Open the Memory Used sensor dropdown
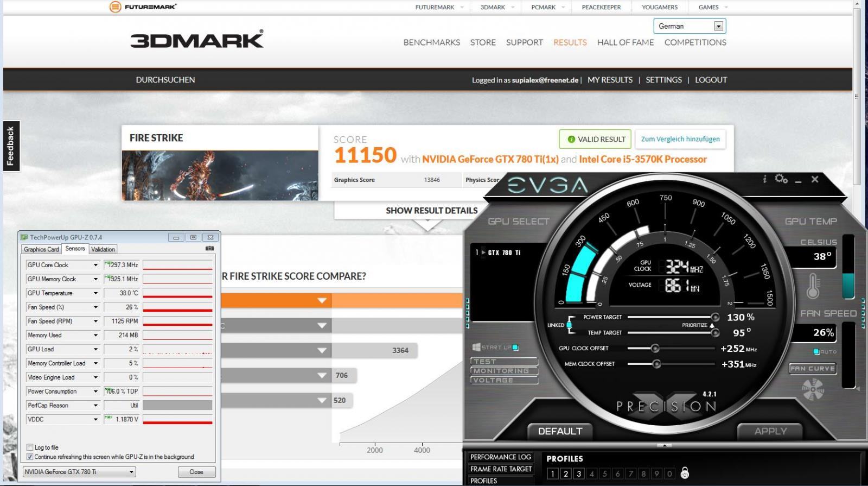Image resolution: width=868 pixels, height=486 pixels. 95,336
